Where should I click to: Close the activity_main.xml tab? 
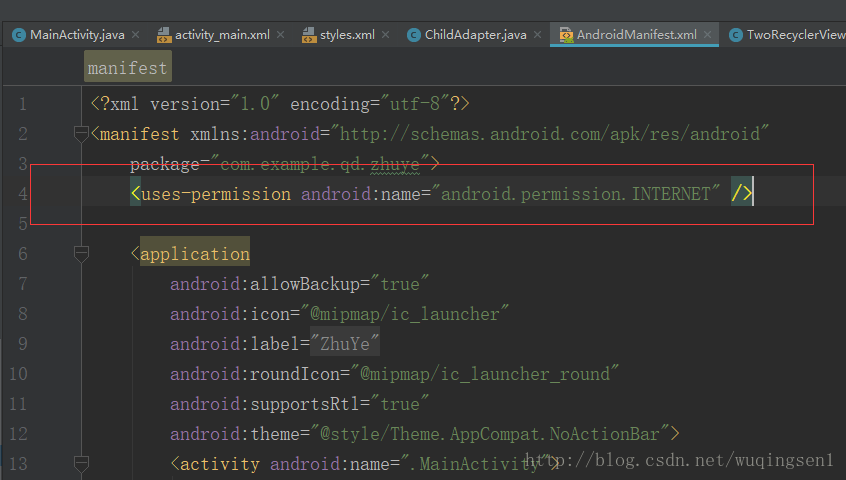pyautogui.click(x=281, y=35)
